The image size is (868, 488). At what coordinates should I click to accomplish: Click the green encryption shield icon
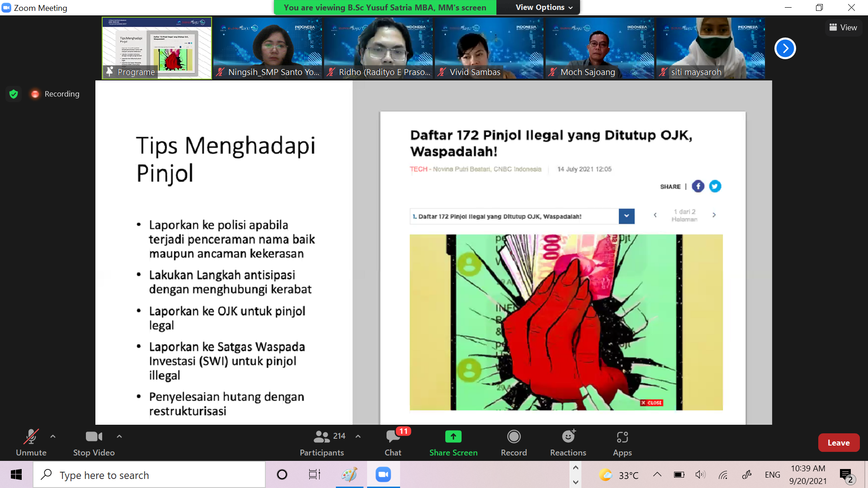coord(14,94)
